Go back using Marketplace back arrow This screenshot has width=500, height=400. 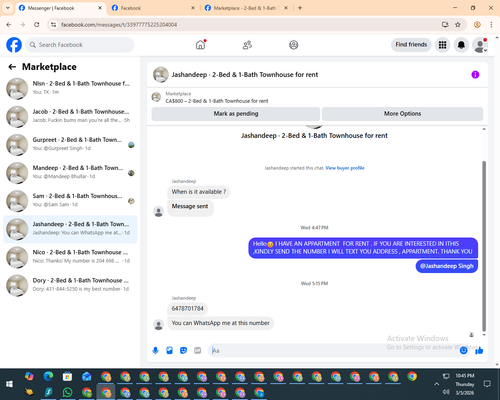pos(12,67)
